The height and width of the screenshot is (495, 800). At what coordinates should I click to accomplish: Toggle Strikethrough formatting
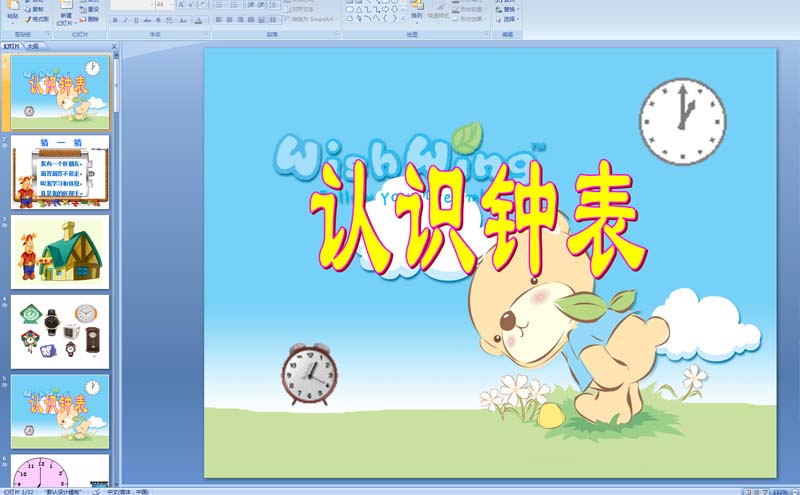[x=147, y=20]
